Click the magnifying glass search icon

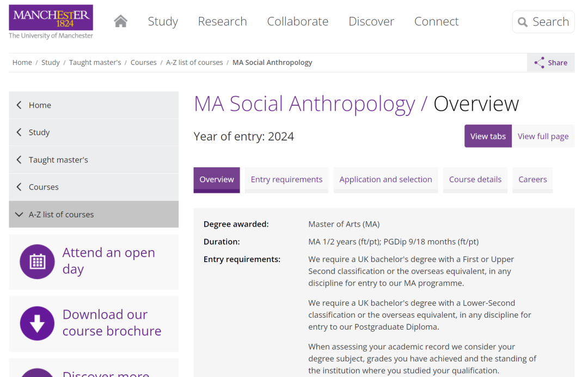[x=522, y=22]
